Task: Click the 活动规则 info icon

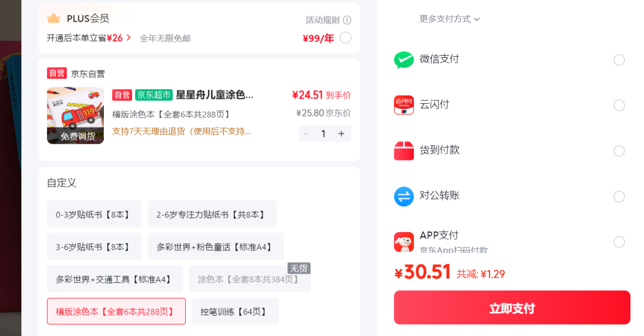Action: [347, 20]
